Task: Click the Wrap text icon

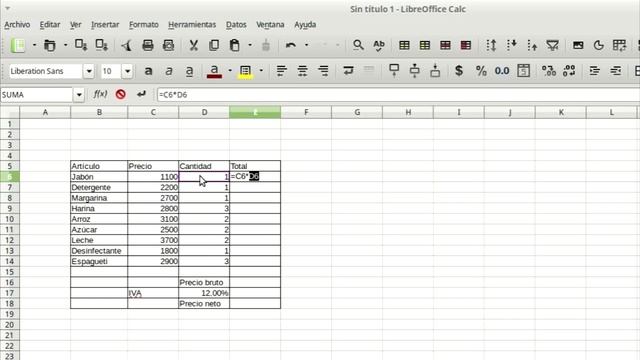Action: [348, 71]
